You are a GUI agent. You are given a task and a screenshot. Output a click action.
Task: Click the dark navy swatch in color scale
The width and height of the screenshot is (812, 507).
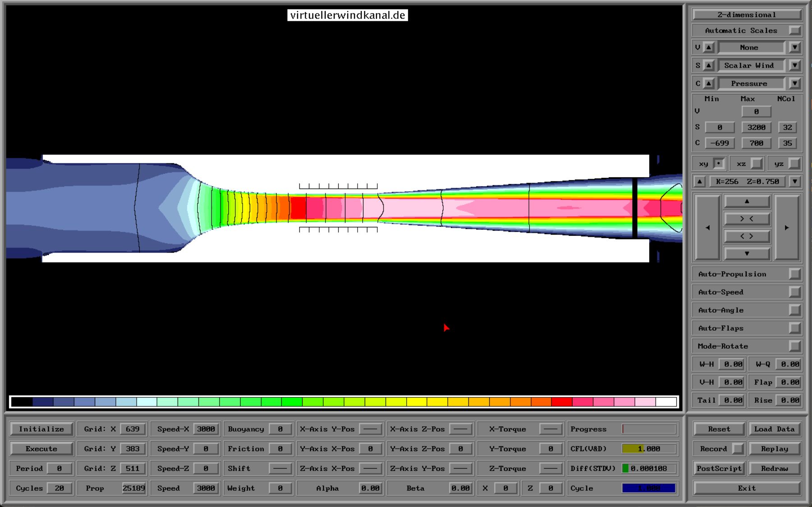(43, 401)
